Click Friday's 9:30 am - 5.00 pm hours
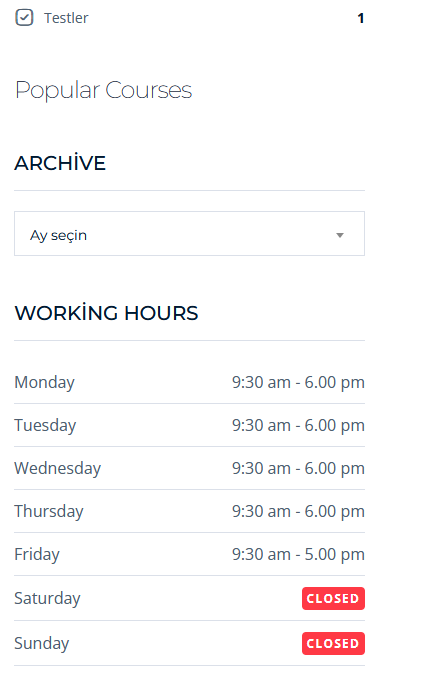Screen dimensions: 426x700 point(298,554)
